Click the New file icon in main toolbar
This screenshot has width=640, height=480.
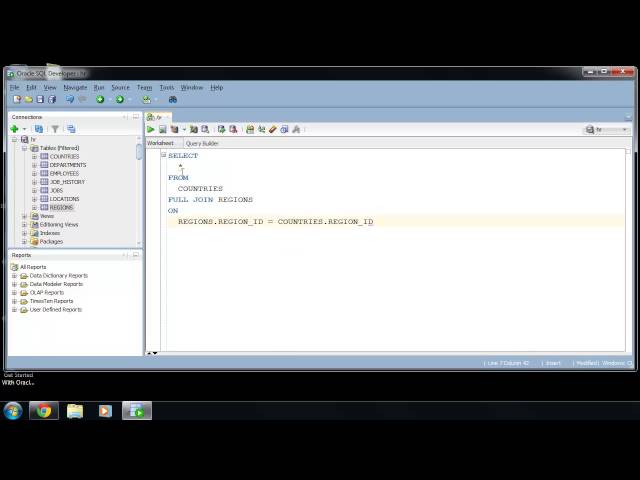(17, 99)
